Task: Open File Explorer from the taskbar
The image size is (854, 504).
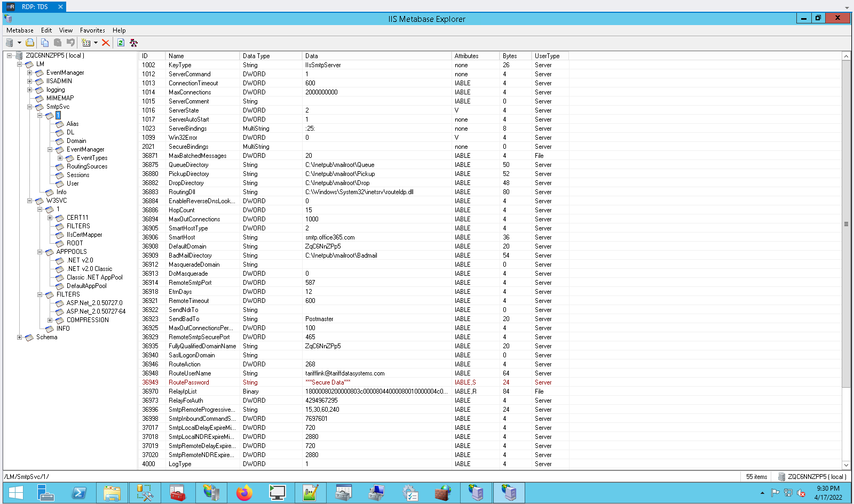Action: (112, 493)
